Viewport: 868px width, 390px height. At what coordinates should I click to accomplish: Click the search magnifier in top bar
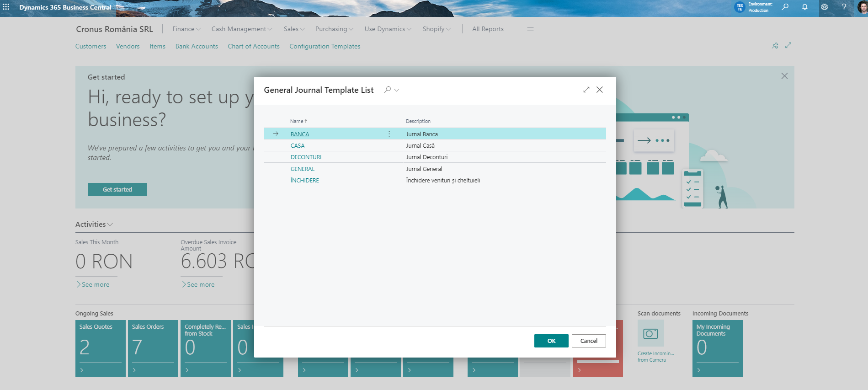point(785,7)
